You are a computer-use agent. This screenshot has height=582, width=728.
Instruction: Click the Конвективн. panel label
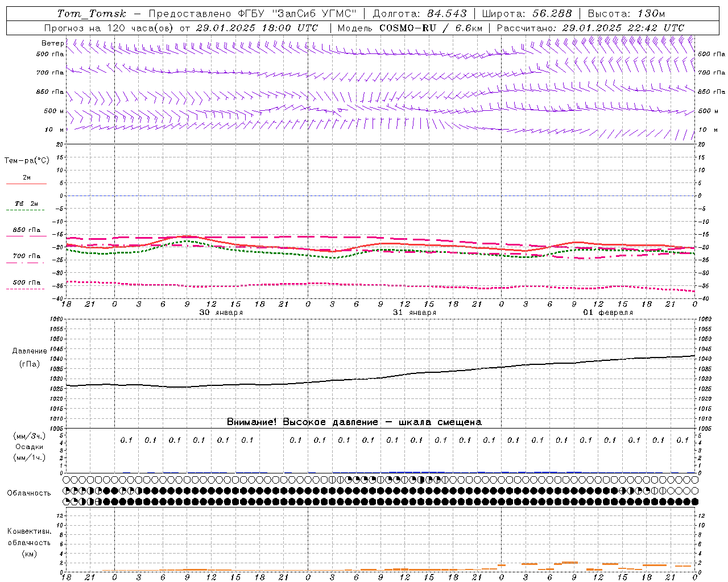(x=29, y=531)
